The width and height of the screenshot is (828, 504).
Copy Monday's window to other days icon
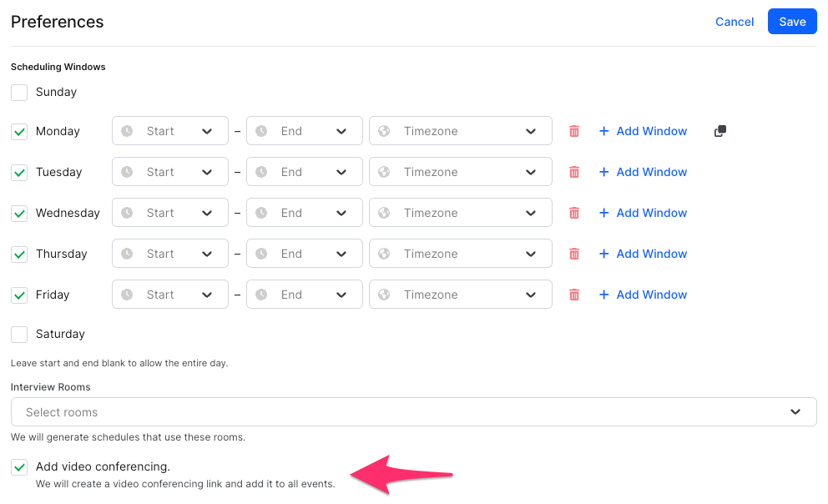point(720,131)
